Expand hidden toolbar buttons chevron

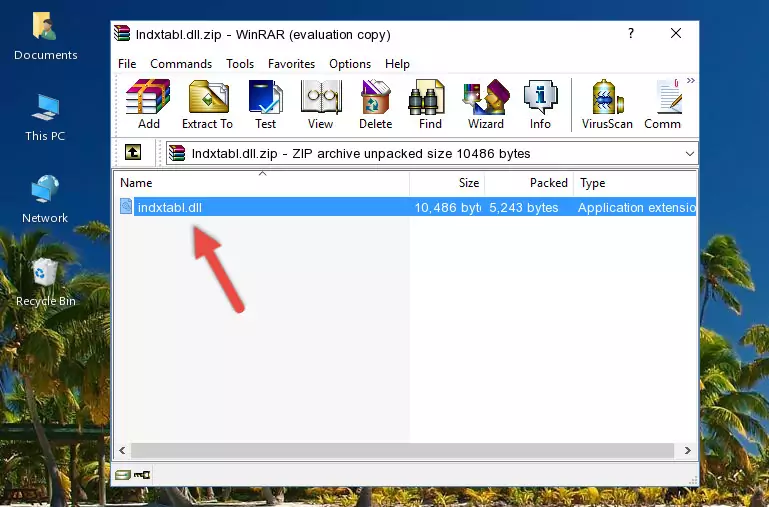pyautogui.click(x=691, y=80)
